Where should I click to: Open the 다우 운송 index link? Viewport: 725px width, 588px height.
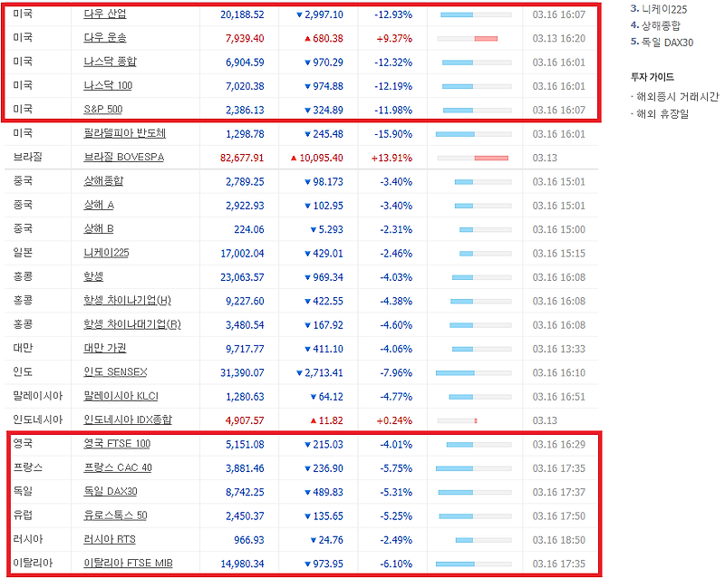105,38
